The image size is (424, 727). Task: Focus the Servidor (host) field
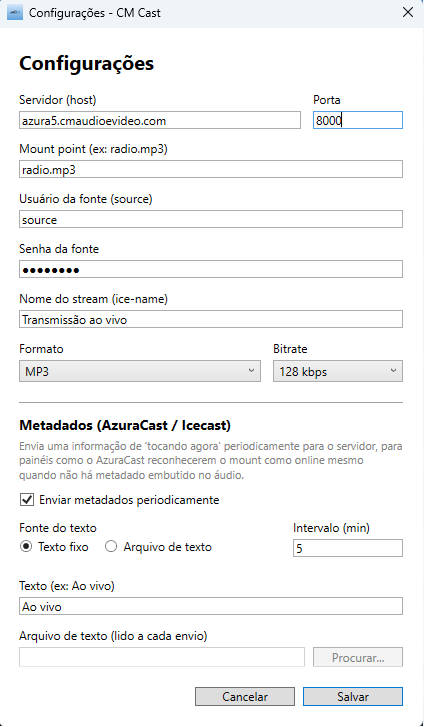tap(160, 120)
